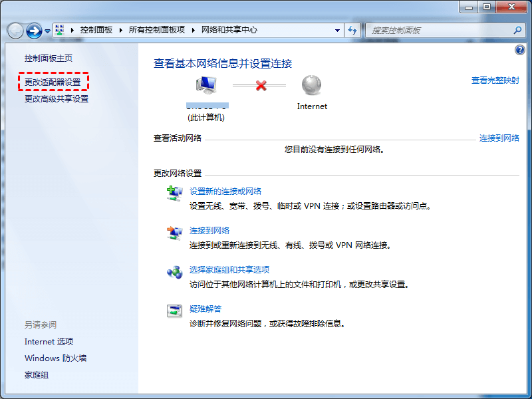Open help via the blue question mark
Image resolution: width=532 pixels, height=399 pixels.
pos(520,51)
